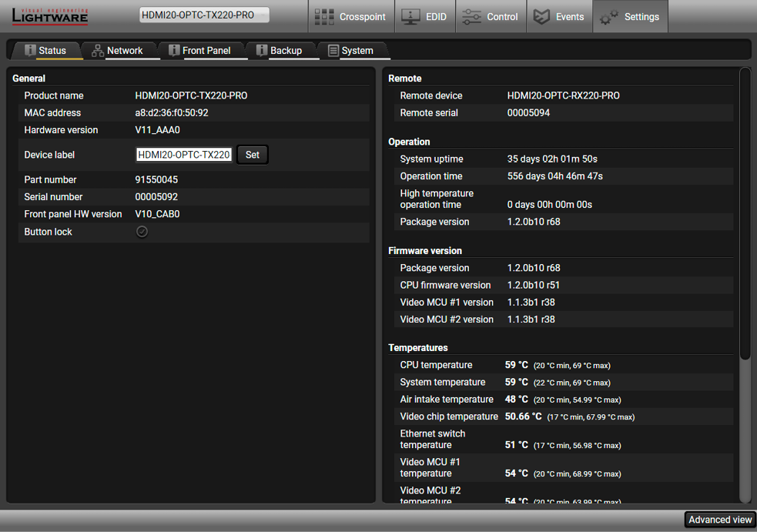Click Video MCU #2 version value

coord(531,320)
